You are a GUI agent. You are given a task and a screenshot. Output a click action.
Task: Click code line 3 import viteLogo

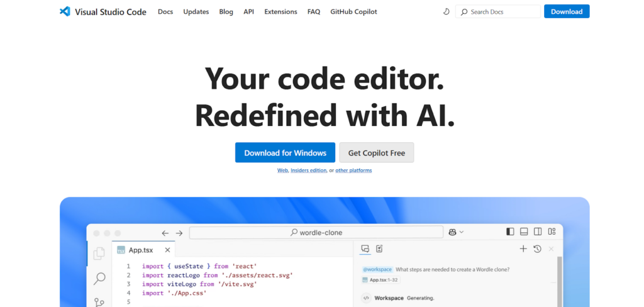199,284
